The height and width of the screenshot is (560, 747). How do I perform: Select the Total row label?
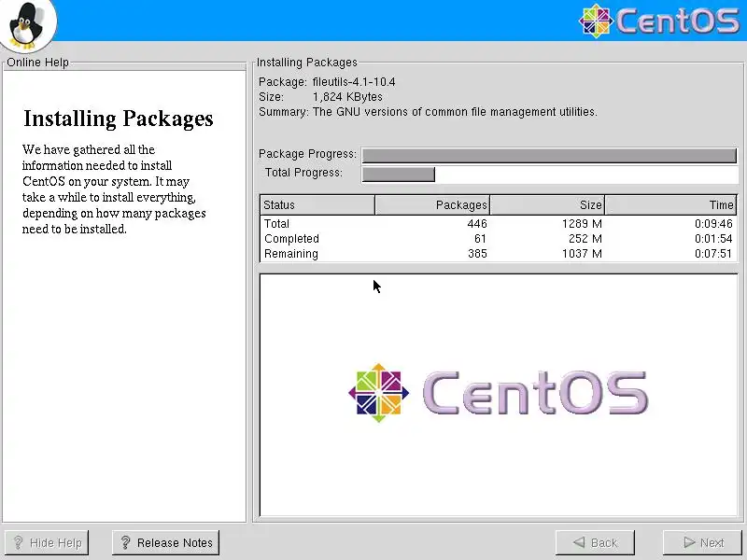point(276,223)
